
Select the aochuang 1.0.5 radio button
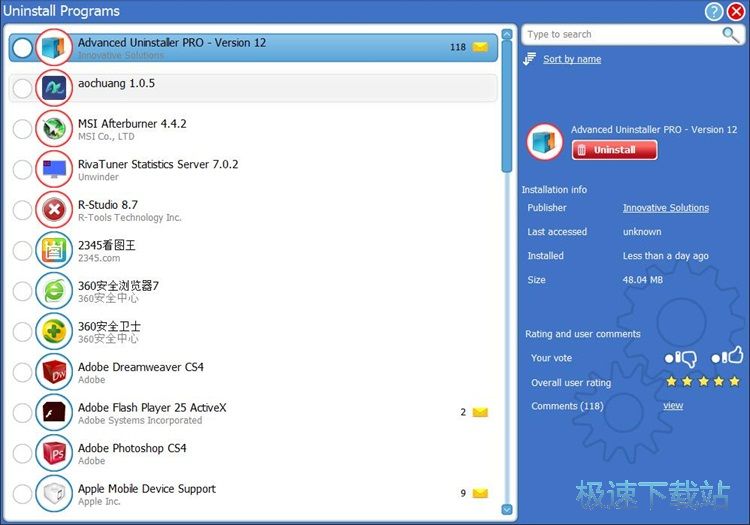[x=22, y=88]
